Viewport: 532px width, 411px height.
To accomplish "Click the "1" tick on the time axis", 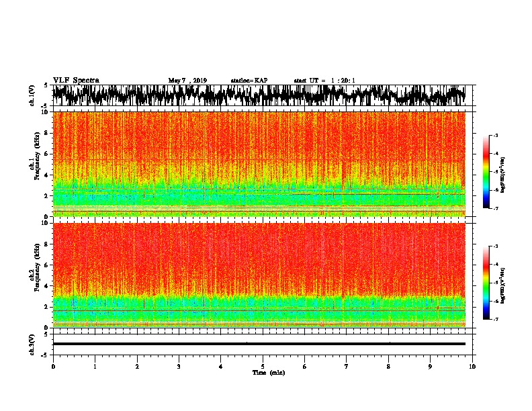I will [95, 367].
